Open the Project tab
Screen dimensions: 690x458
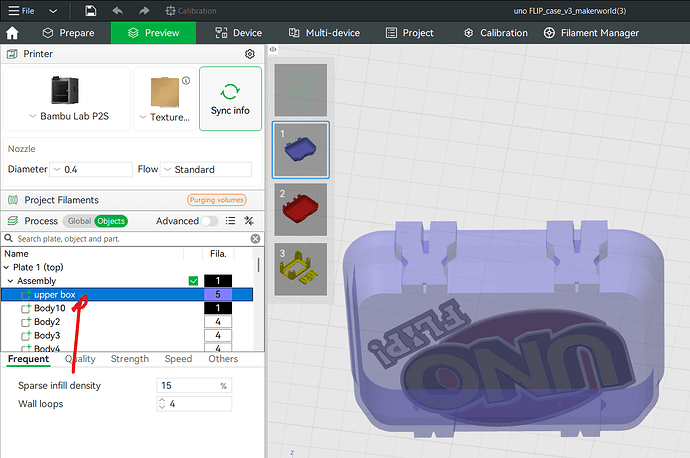410,33
